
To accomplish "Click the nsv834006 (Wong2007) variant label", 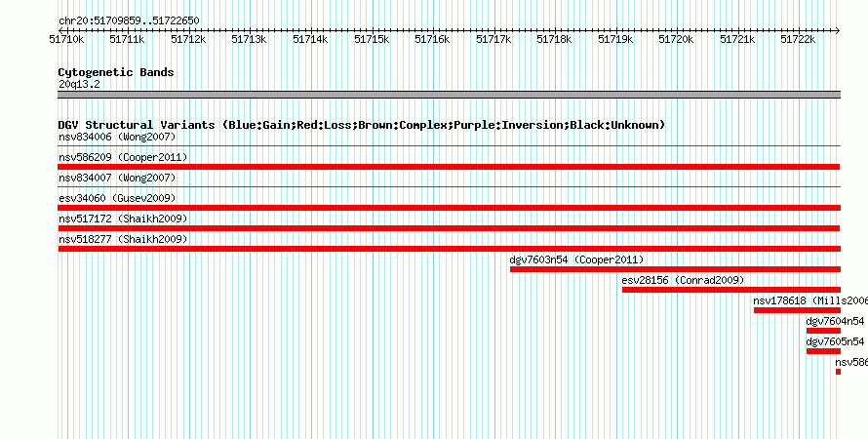I will pos(117,137).
